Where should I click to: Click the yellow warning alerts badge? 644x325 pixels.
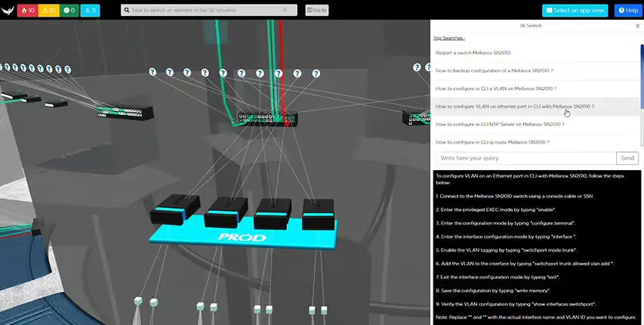[x=48, y=11]
